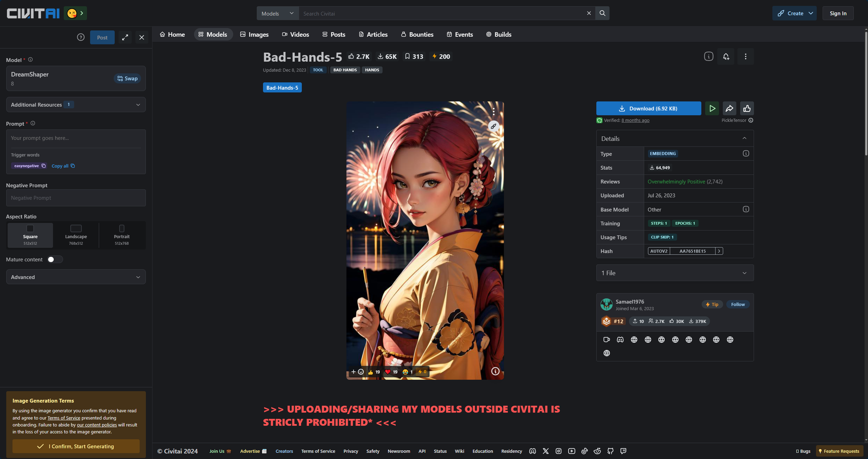Select the Portrait aspect ratio
This screenshot has height=459, width=868.
pos(122,235)
